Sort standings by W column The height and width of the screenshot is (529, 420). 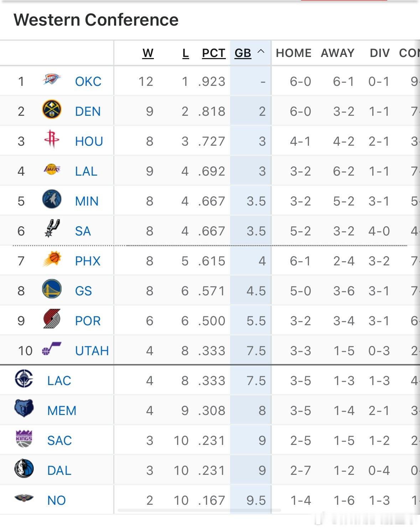click(148, 53)
